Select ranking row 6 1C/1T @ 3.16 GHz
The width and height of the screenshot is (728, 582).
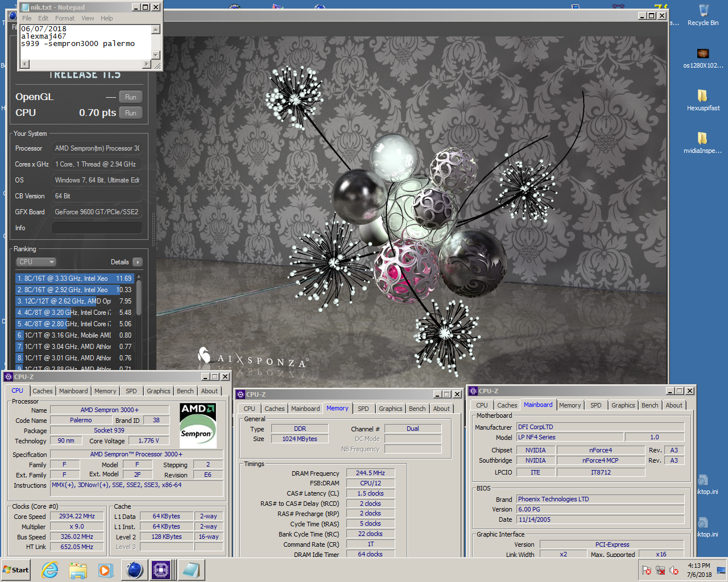click(75, 335)
